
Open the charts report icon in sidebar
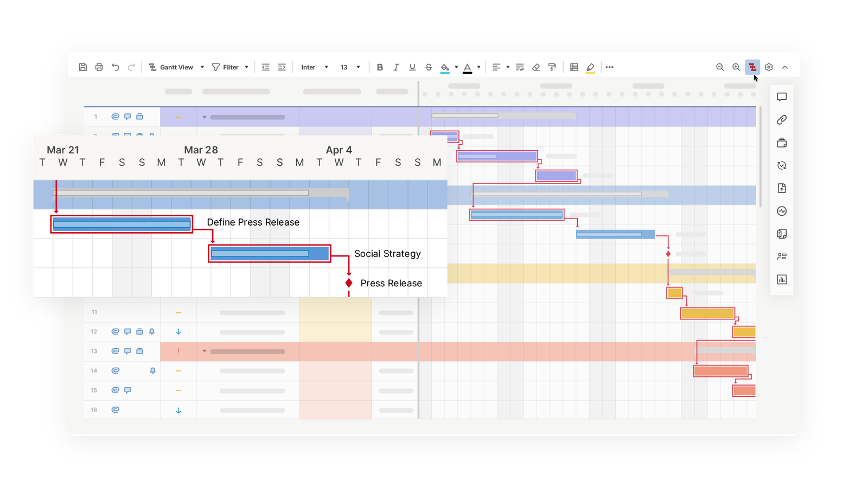tap(782, 279)
